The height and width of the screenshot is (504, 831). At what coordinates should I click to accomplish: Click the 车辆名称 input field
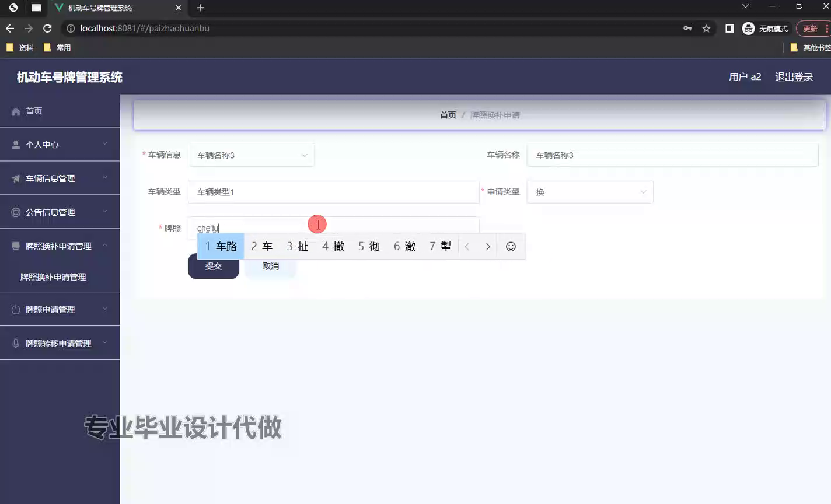coord(672,155)
